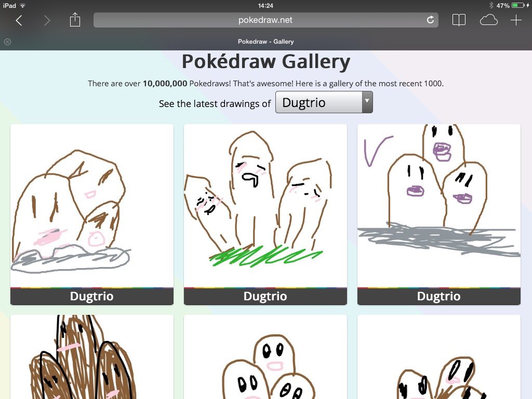Click the Dugtrio label under purple-lips drawing
532x399 pixels.
point(438,296)
